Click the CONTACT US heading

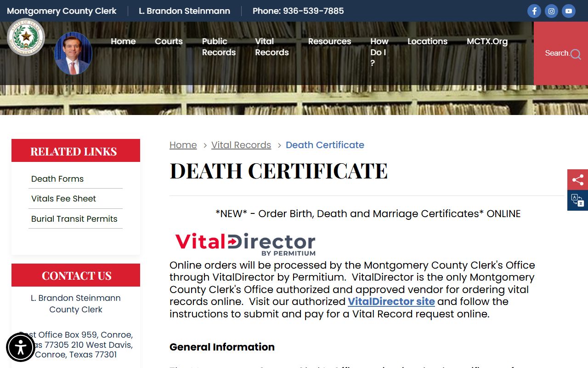[76, 276]
